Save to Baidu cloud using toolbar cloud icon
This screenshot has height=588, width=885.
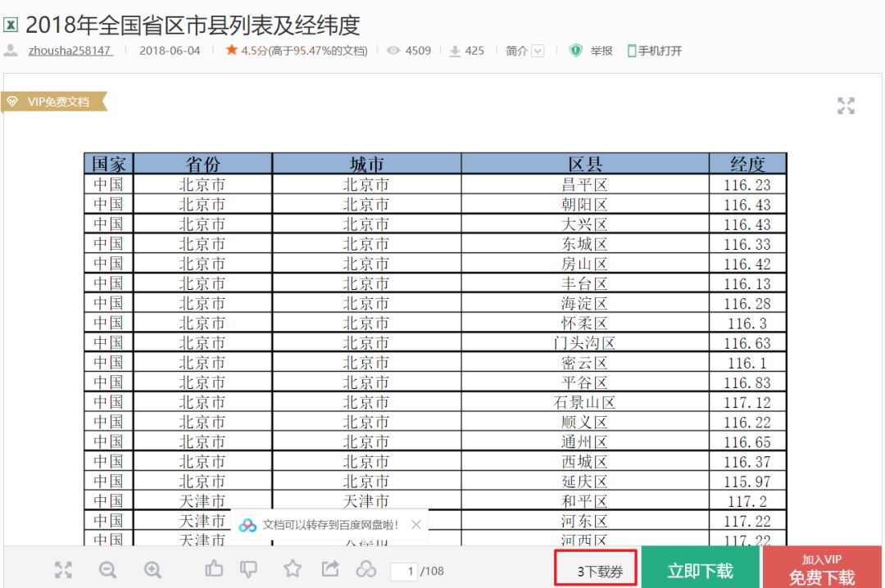(x=366, y=569)
